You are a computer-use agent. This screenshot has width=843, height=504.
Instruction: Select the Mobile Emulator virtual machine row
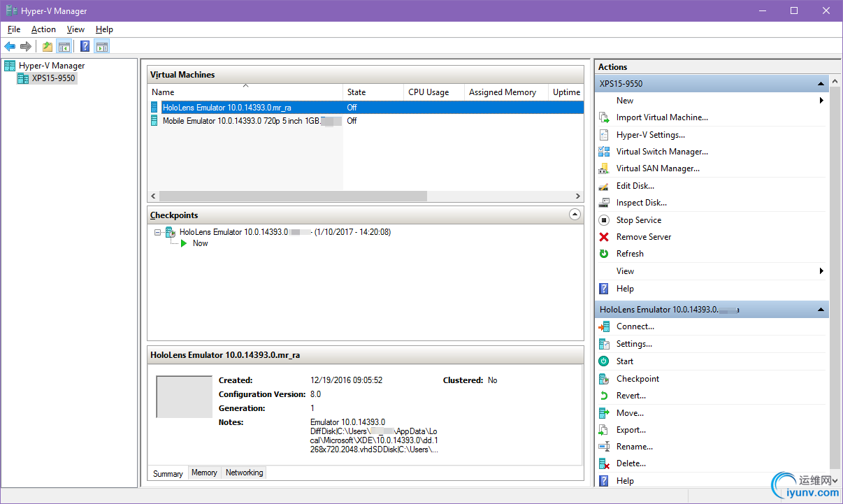tap(366, 120)
